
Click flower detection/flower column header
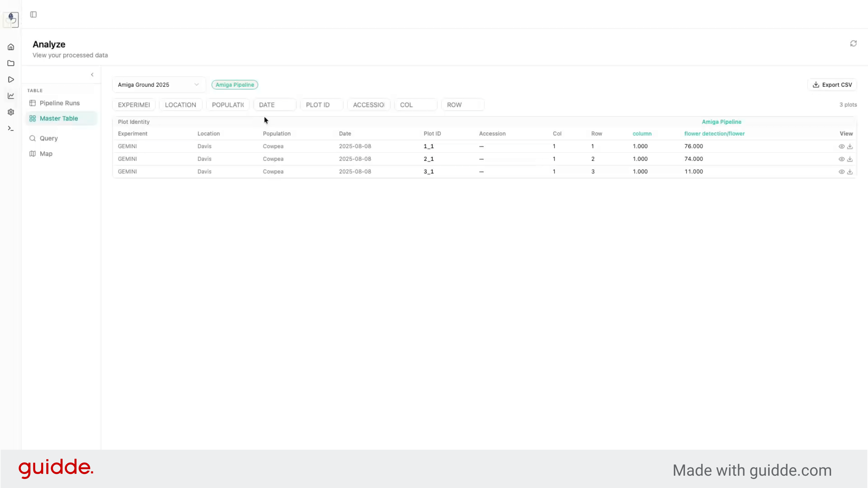tap(714, 133)
